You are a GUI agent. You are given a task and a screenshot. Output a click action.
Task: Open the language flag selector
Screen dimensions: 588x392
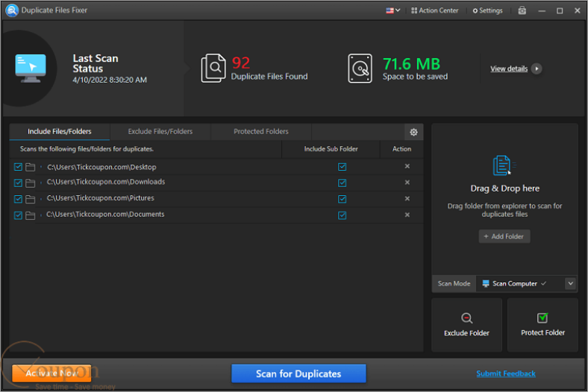tap(393, 10)
